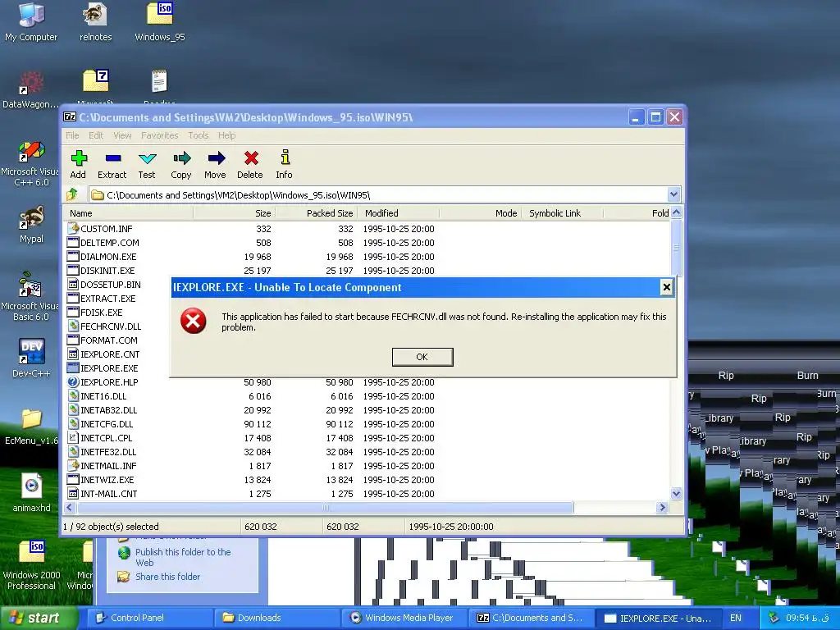
Task: Switch to Windows Media Player taskbar button
Action: click(x=404, y=618)
